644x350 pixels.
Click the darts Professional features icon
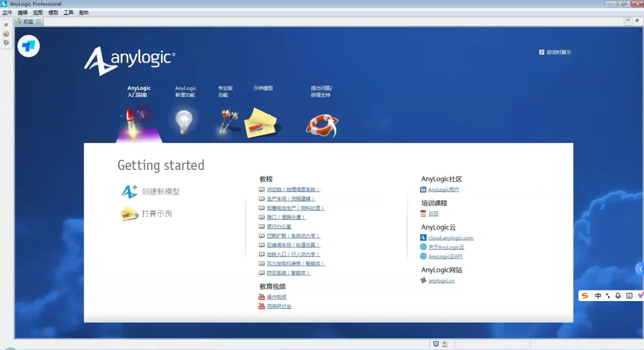coord(228,122)
